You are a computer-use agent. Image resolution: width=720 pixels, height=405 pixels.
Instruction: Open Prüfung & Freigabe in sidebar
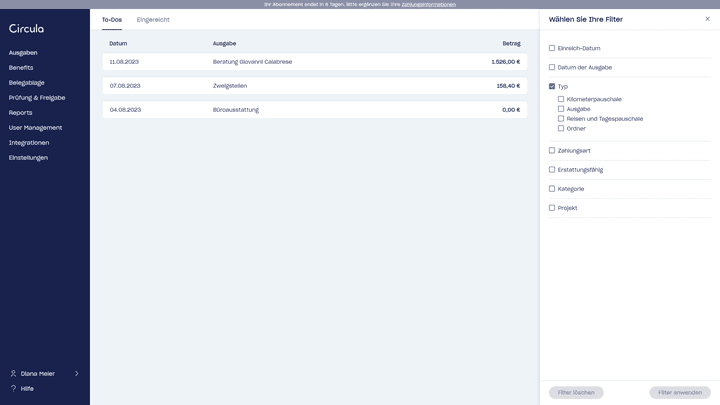click(37, 98)
